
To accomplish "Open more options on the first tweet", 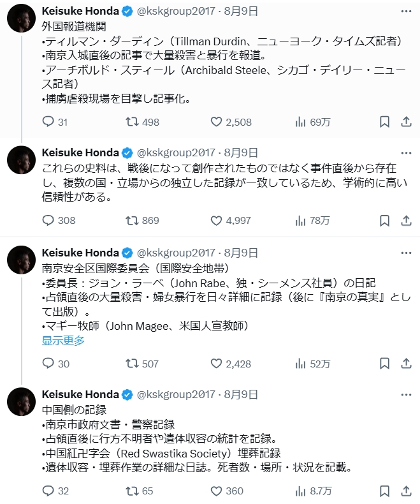I will coord(406,11).
